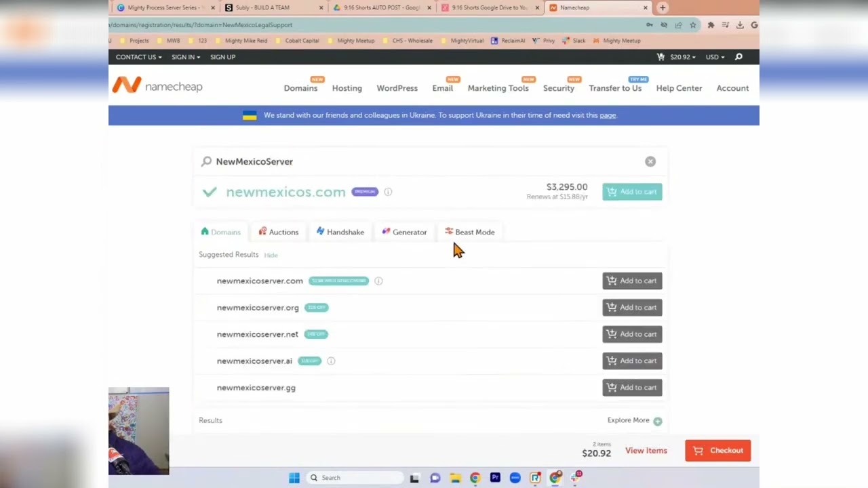Click View Items link
868x488 pixels.
(x=646, y=451)
